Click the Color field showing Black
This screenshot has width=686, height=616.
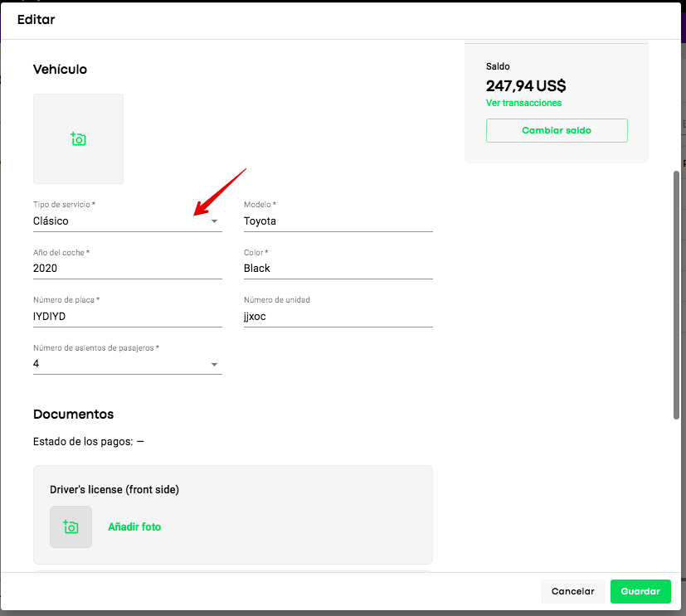[338, 269]
